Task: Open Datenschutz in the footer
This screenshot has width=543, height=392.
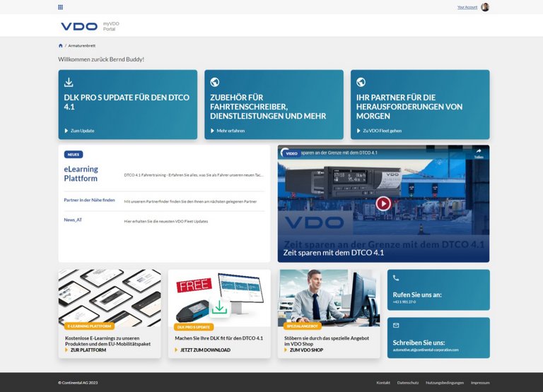Action: pyautogui.click(x=408, y=382)
